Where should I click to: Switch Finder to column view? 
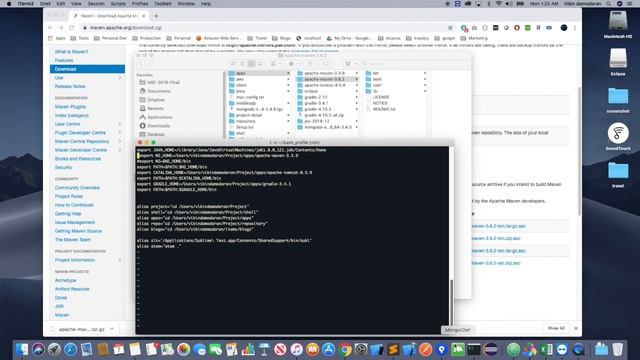(x=251, y=64)
